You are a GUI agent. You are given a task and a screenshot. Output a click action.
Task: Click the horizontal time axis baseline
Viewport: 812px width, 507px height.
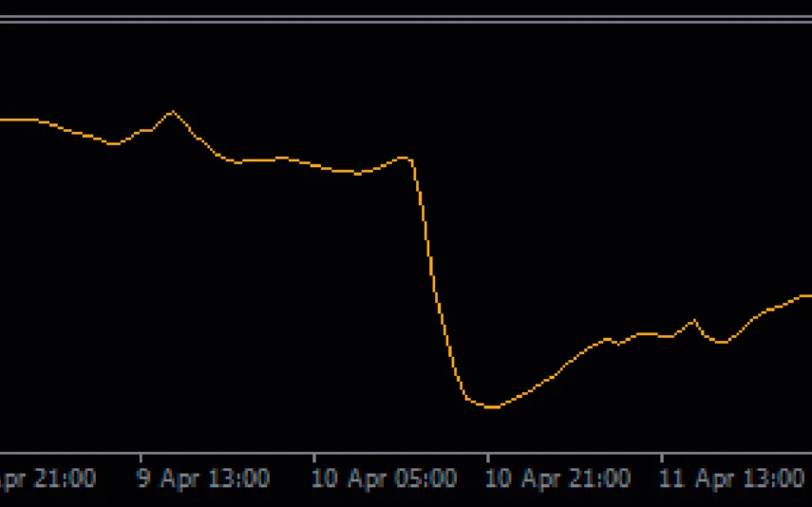point(406,452)
